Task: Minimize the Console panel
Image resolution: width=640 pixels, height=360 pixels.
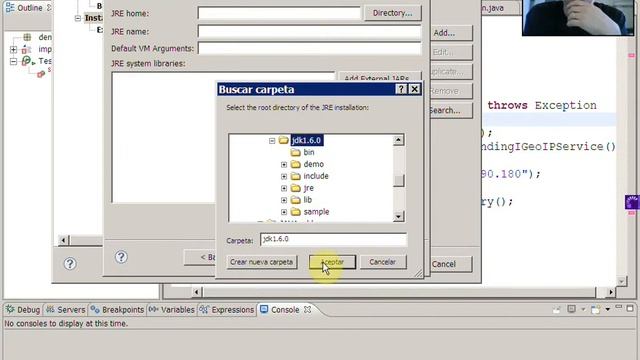Action: 619,307
